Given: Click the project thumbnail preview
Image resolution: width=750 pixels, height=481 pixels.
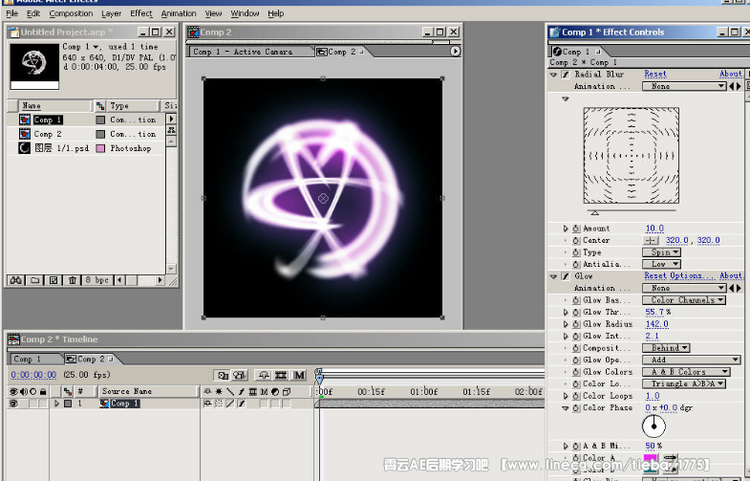Looking at the screenshot, I should pos(34,67).
